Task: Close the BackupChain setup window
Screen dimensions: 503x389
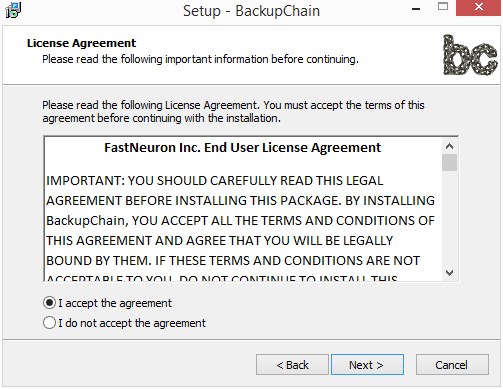Action: (479, 7)
